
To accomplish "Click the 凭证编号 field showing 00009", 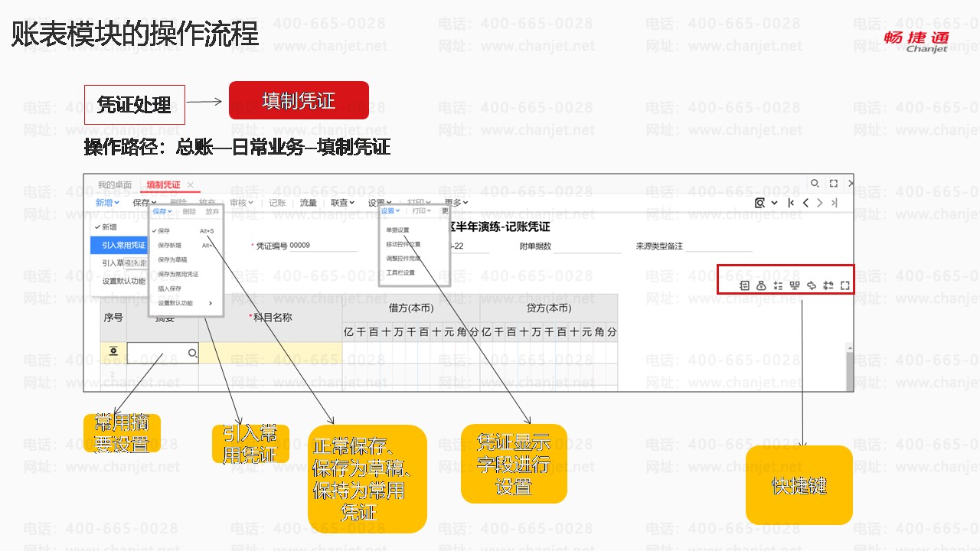I will point(324,246).
